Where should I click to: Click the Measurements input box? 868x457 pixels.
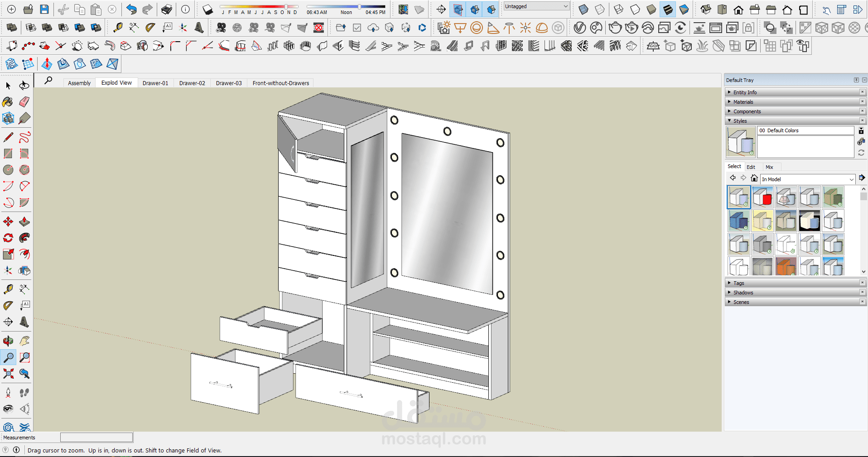96,437
